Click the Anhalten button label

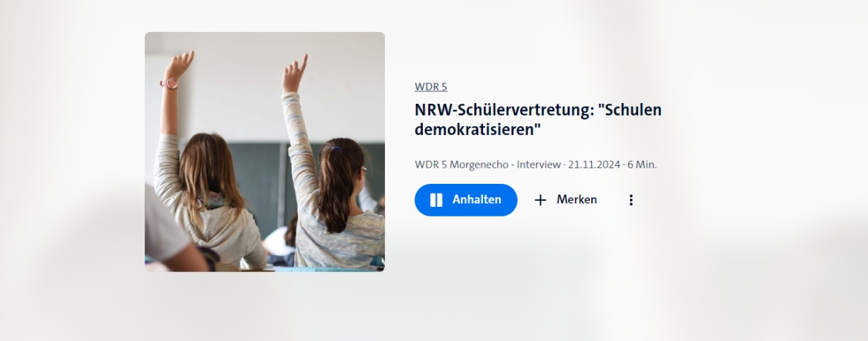click(476, 200)
